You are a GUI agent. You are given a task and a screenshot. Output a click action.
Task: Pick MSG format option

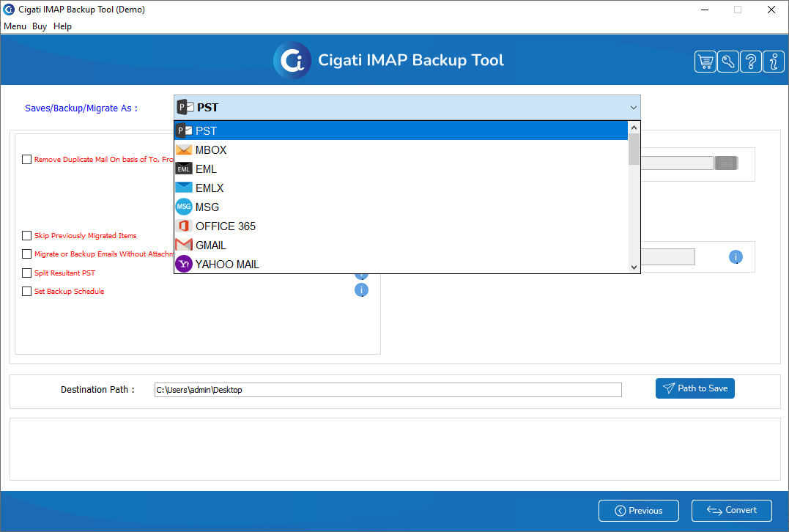[x=401, y=207]
